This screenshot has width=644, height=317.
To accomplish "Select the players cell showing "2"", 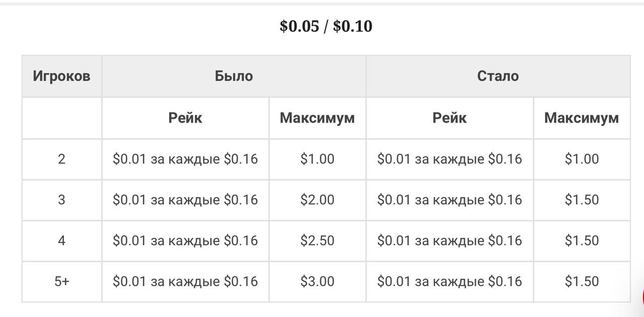I will click(61, 159).
